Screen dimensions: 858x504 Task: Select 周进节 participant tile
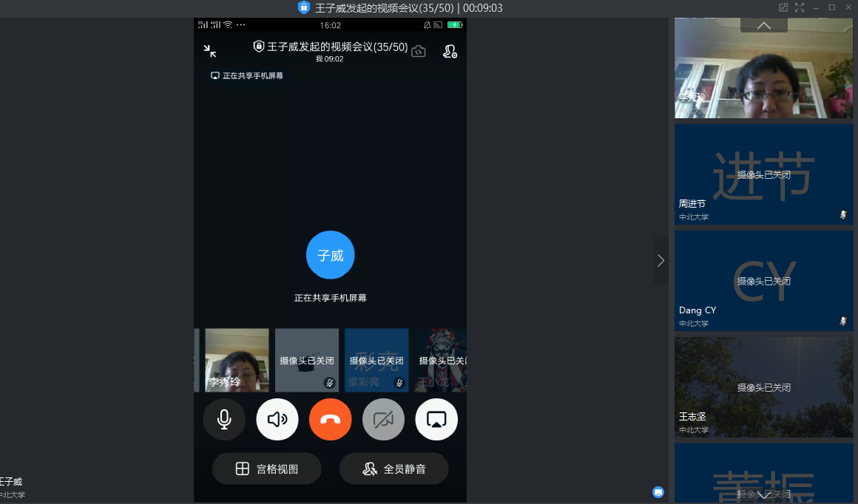763,174
